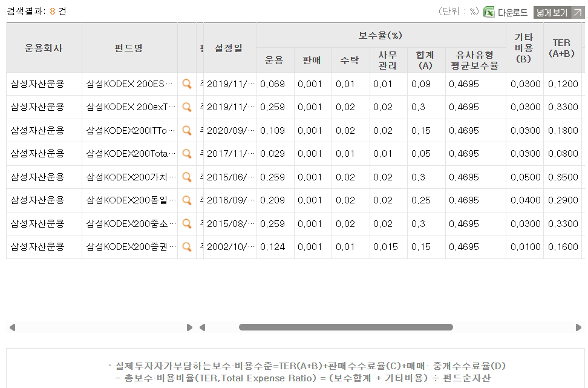Open fund details magnifier for 삼성KODEX200가치 row
This screenshot has height=388, width=588.
click(x=187, y=177)
